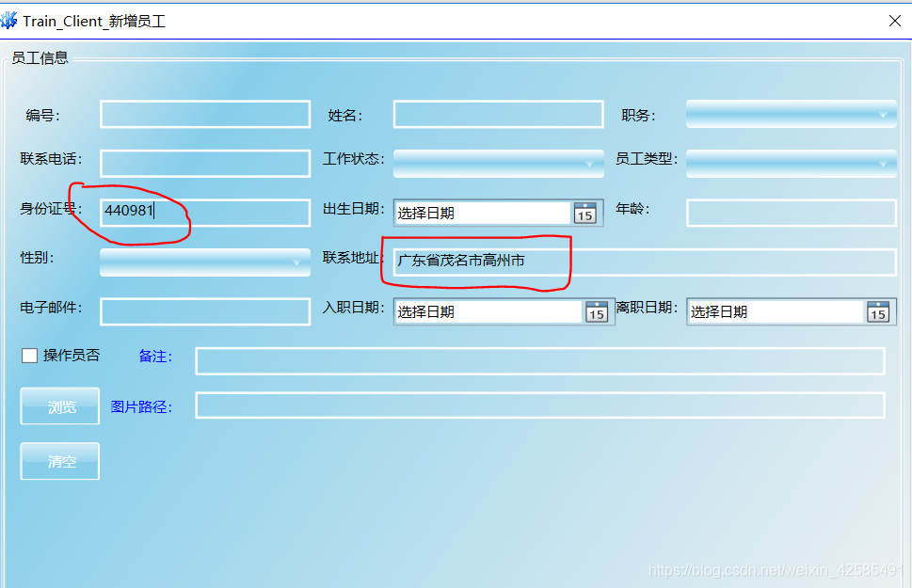Open the 性别 dropdown list
The image size is (912, 588).
coord(205,262)
